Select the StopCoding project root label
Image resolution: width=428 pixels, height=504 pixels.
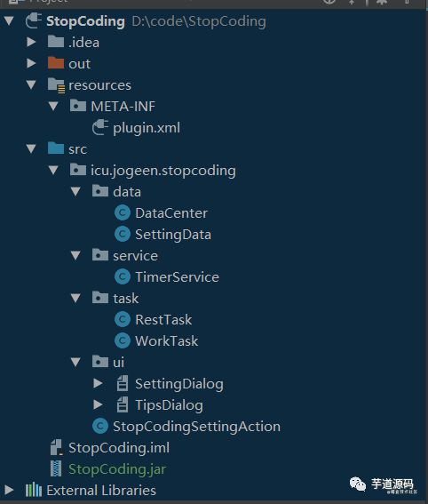pyautogui.click(x=85, y=21)
